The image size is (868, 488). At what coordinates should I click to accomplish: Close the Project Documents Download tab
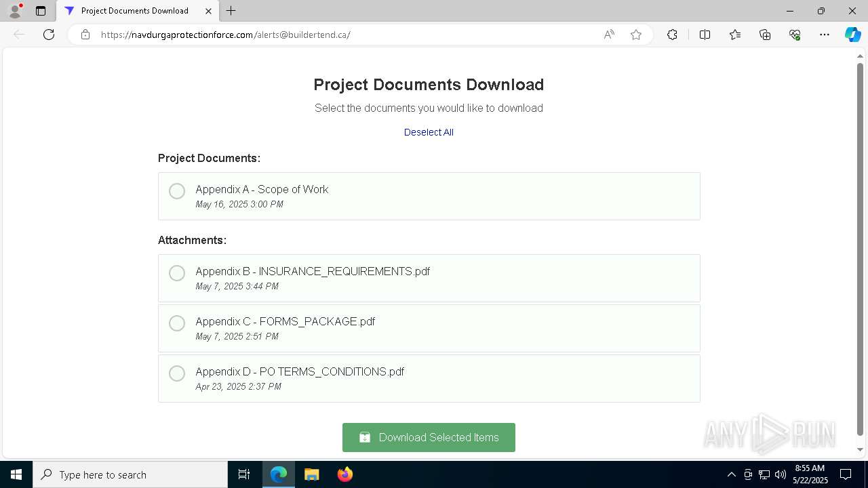pos(209,11)
